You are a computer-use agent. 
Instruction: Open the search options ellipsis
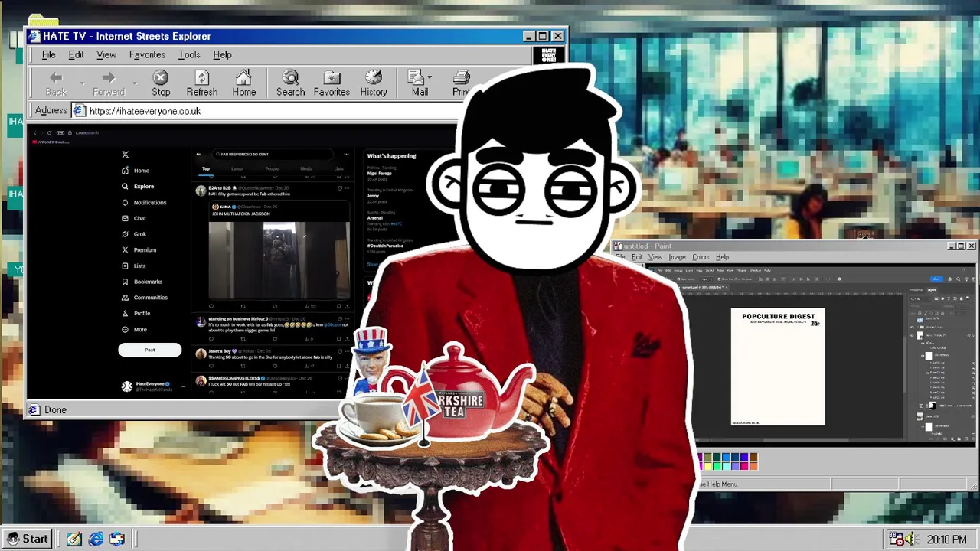coord(346,155)
